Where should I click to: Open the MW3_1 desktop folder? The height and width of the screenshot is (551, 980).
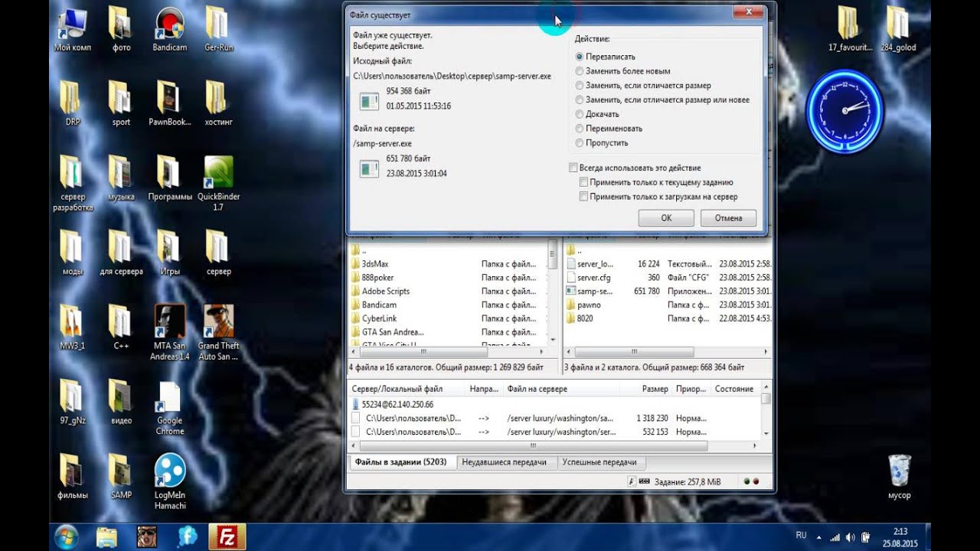click(72, 328)
